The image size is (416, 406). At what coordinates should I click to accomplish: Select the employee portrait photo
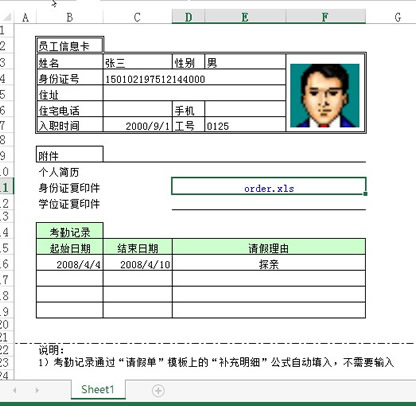coord(325,95)
